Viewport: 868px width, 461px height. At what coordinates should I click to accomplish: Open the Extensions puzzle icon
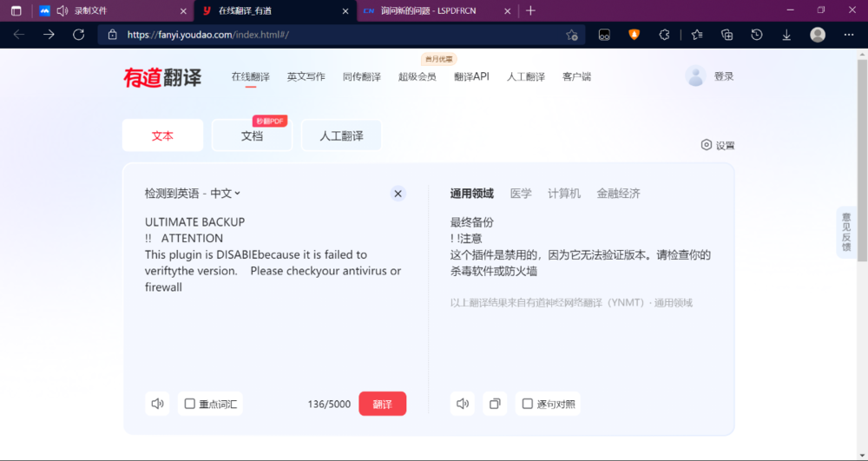point(664,35)
